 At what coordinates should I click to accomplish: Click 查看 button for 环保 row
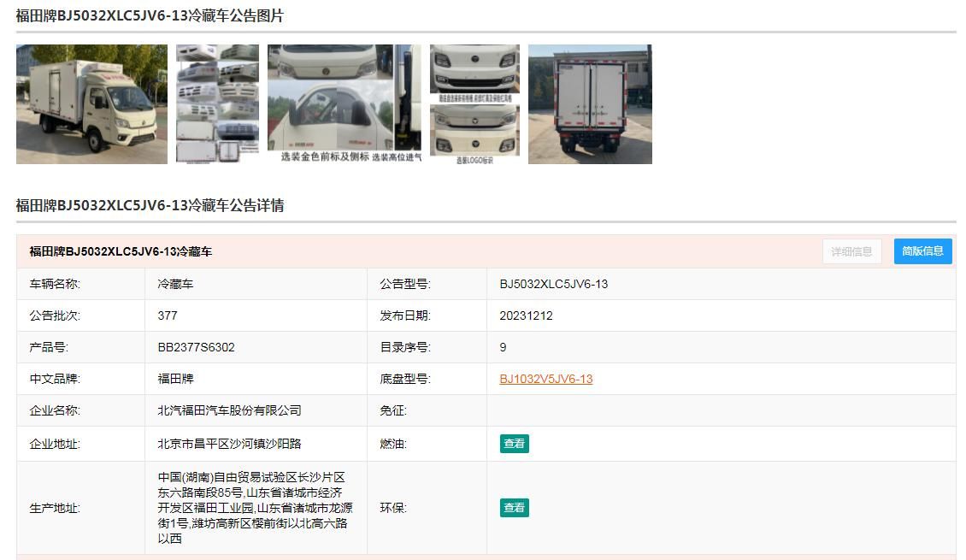515,508
